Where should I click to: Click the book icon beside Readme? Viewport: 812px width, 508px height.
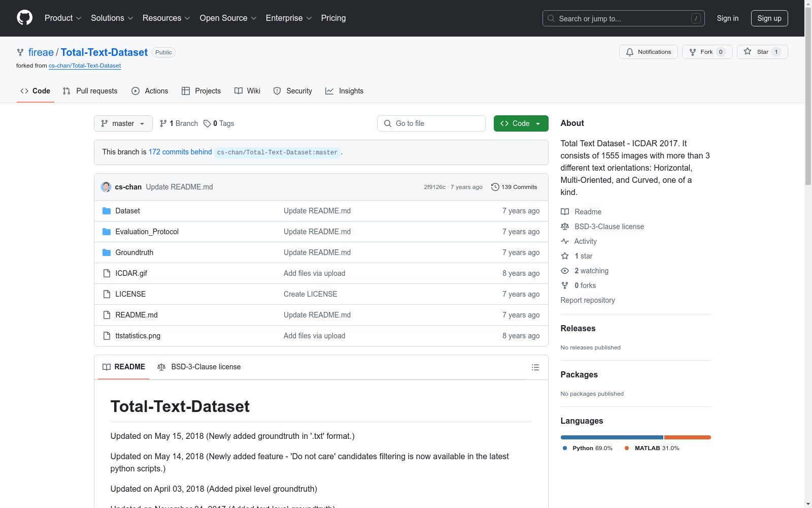[565, 212]
